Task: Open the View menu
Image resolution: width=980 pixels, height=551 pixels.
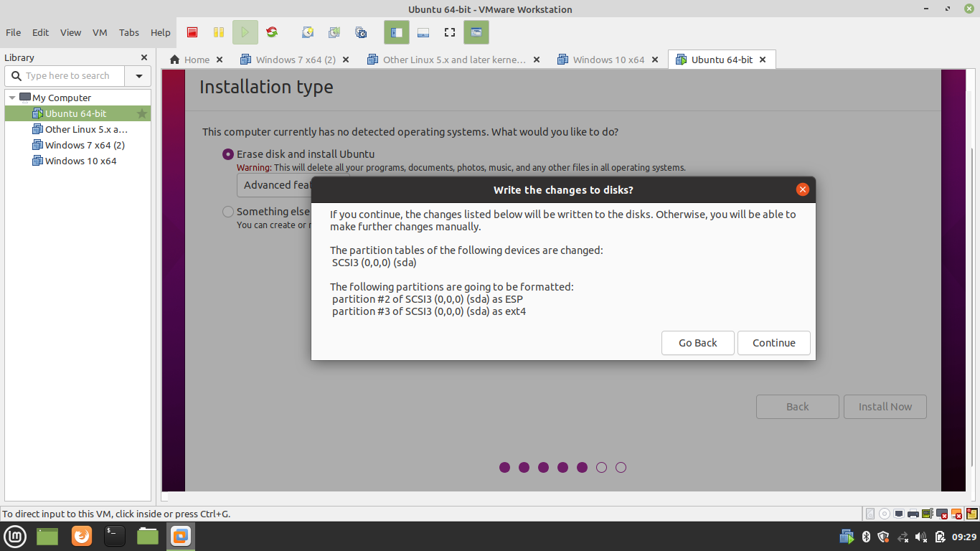Action: (x=70, y=32)
